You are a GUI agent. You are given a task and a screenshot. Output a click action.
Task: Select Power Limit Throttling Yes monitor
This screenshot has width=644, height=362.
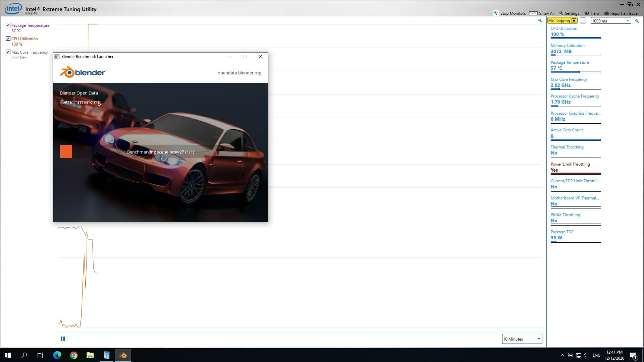pos(576,169)
